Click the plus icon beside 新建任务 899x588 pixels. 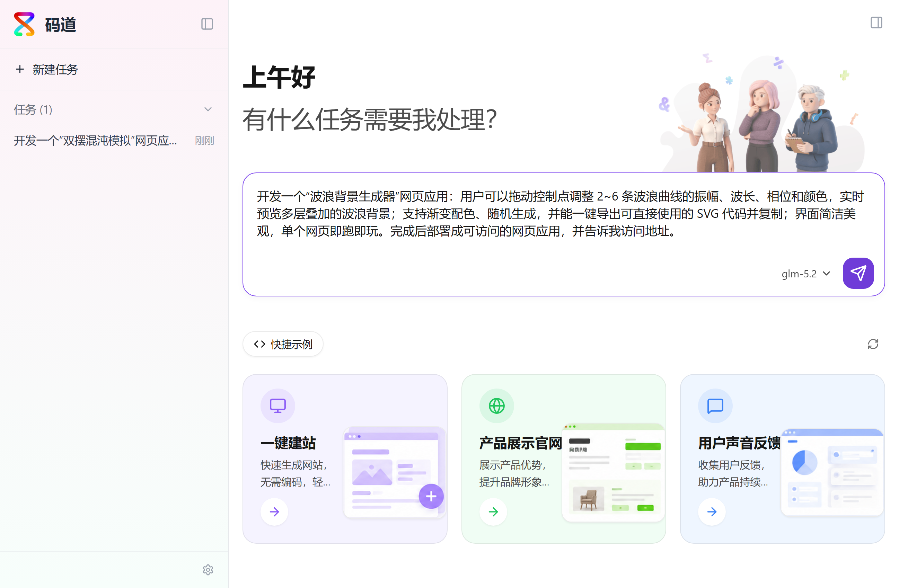click(20, 69)
